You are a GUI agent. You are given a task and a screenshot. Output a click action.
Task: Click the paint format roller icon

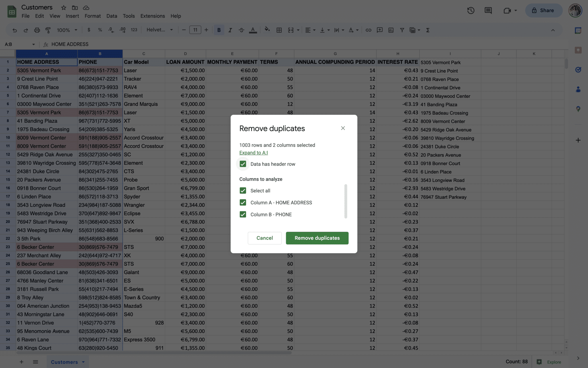48,30
